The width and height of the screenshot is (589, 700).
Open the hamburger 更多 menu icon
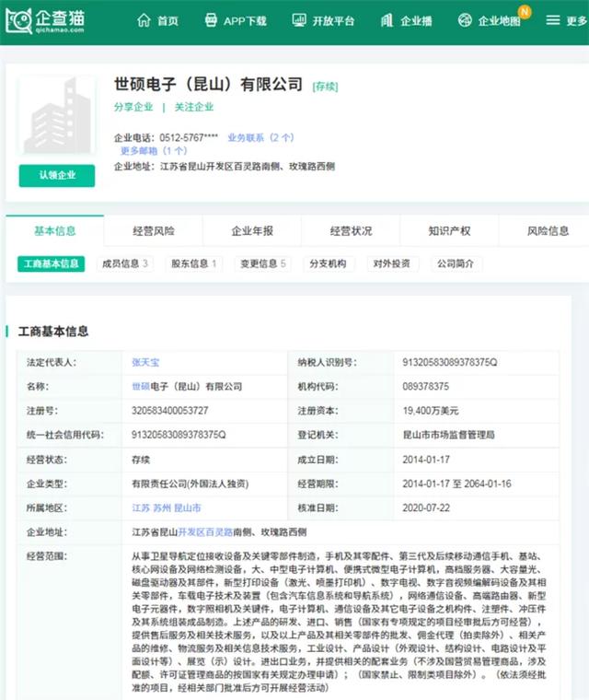click(553, 20)
